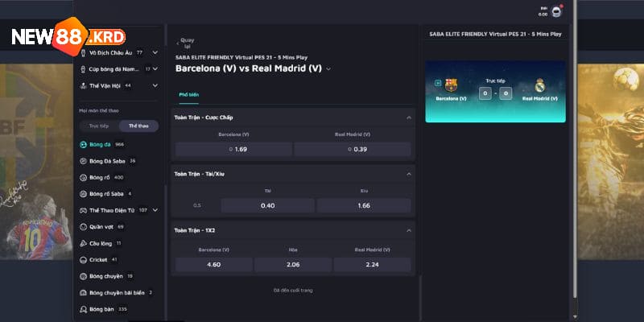
Task: Select the Bóng rổ Saba icon
Action: tap(84, 194)
